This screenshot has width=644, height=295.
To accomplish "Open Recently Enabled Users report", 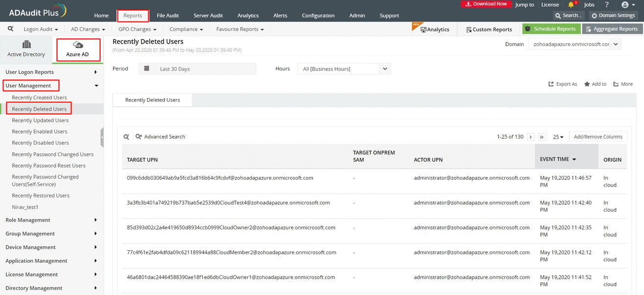I will click(x=40, y=131).
